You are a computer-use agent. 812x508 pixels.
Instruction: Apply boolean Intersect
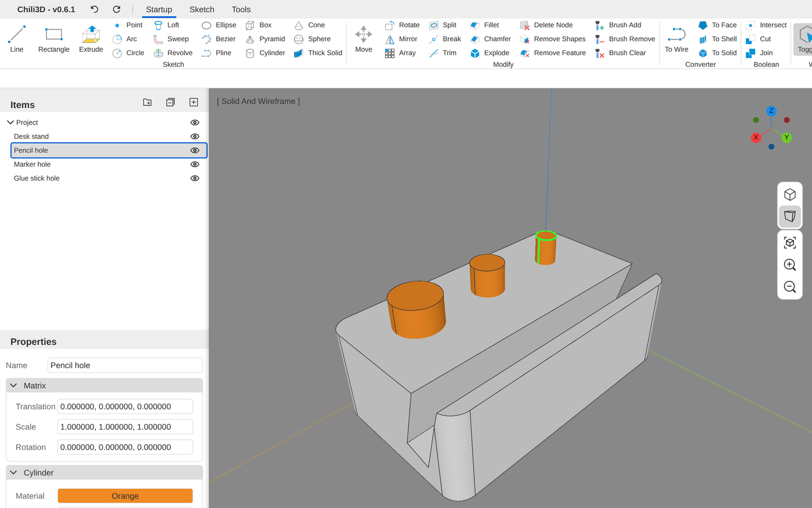click(x=766, y=25)
